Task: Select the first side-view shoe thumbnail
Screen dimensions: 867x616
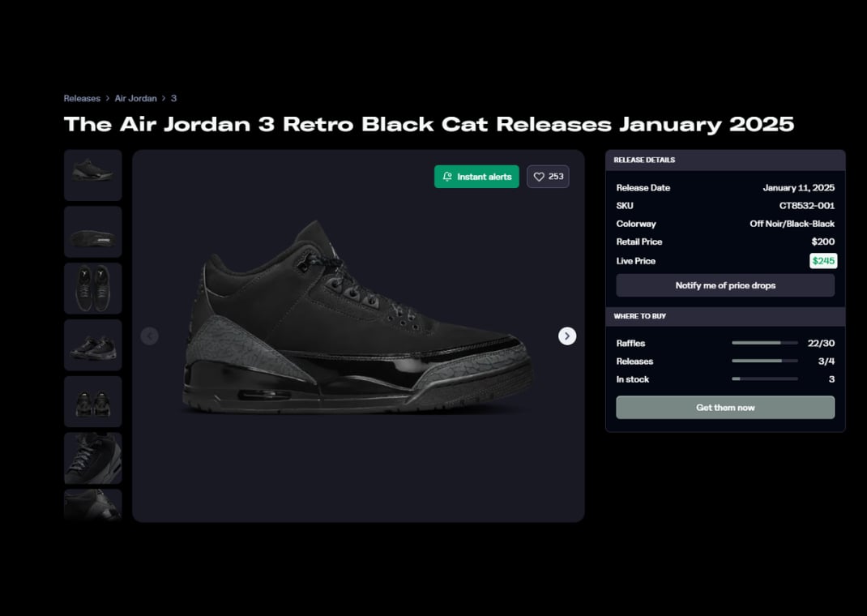Action: (x=93, y=175)
